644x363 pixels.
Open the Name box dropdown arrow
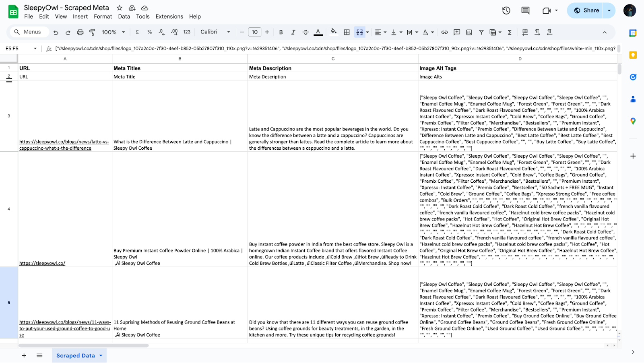click(x=35, y=49)
